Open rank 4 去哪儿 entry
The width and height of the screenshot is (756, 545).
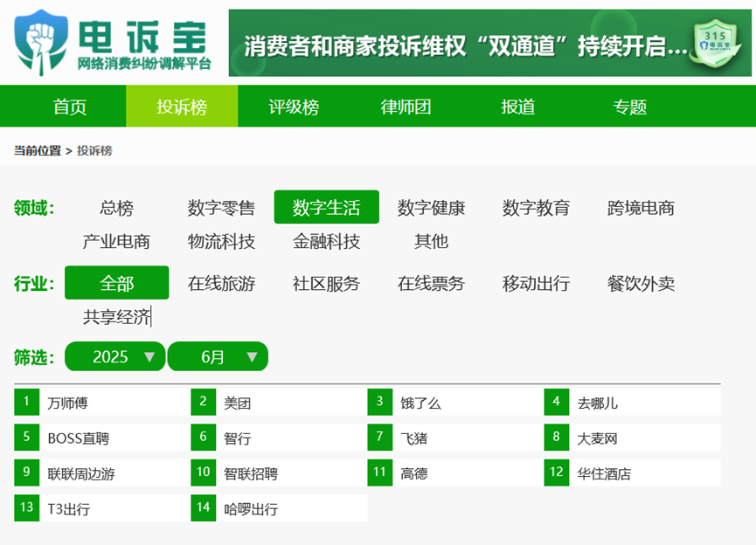(x=633, y=403)
